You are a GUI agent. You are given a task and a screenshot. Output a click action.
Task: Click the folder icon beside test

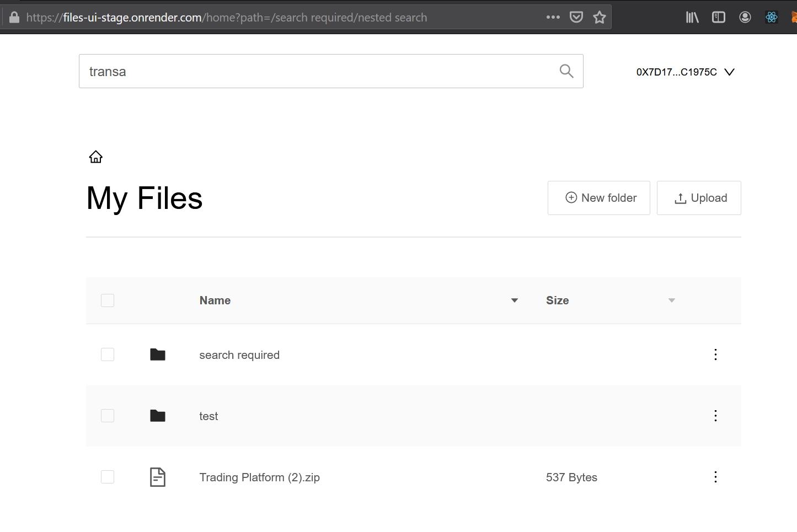pyautogui.click(x=158, y=416)
